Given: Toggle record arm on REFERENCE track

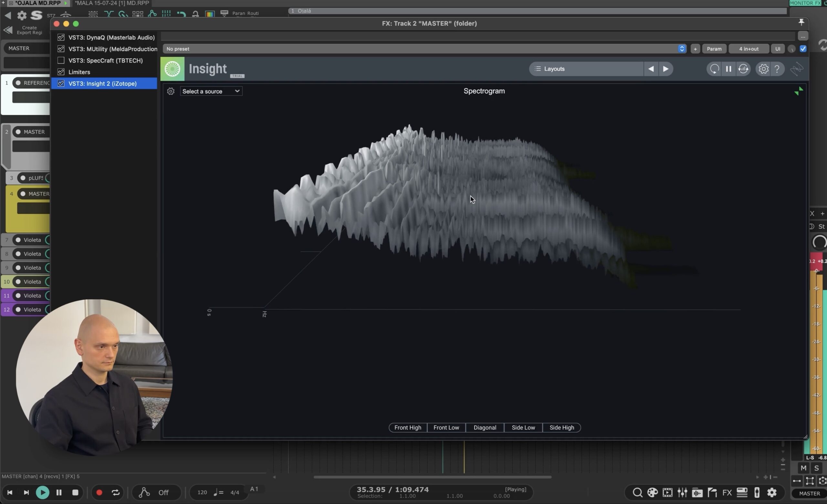Looking at the screenshot, I should (x=18, y=82).
